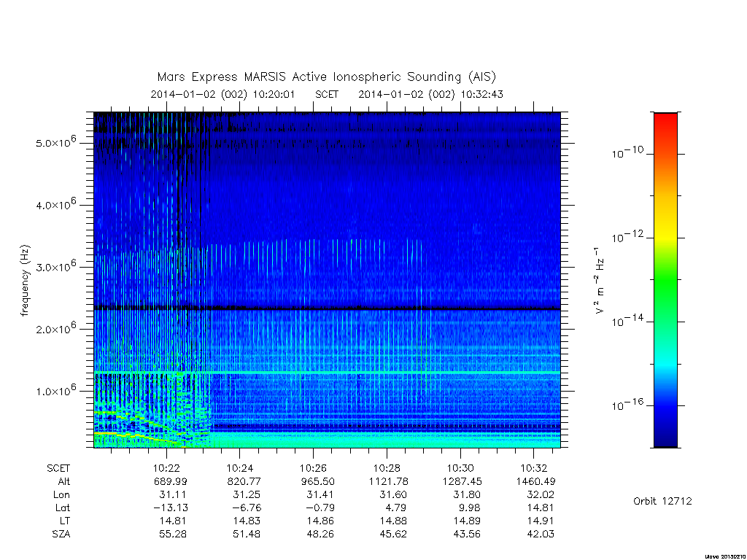Viewport: 747px width, 560px height.
Task: Click the '10:30' time tick label
Action: (x=460, y=468)
